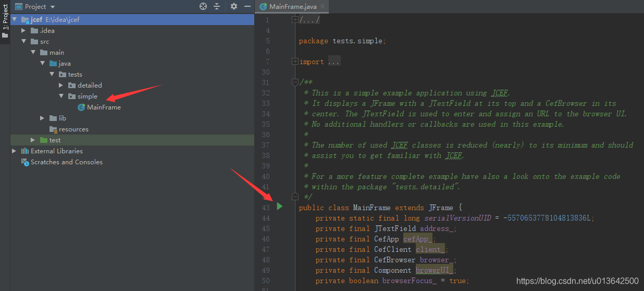Select MainFrame class in project tree

point(104,107)
